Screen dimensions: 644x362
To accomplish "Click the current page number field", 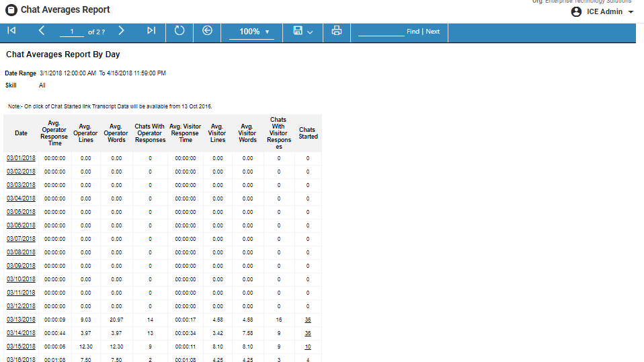I will pyautogui.click(x=72, y=32).
